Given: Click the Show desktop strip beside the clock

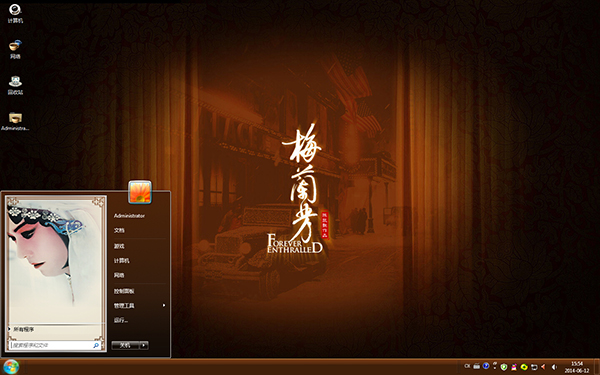Looking at the screenshot, I should 597,367.
